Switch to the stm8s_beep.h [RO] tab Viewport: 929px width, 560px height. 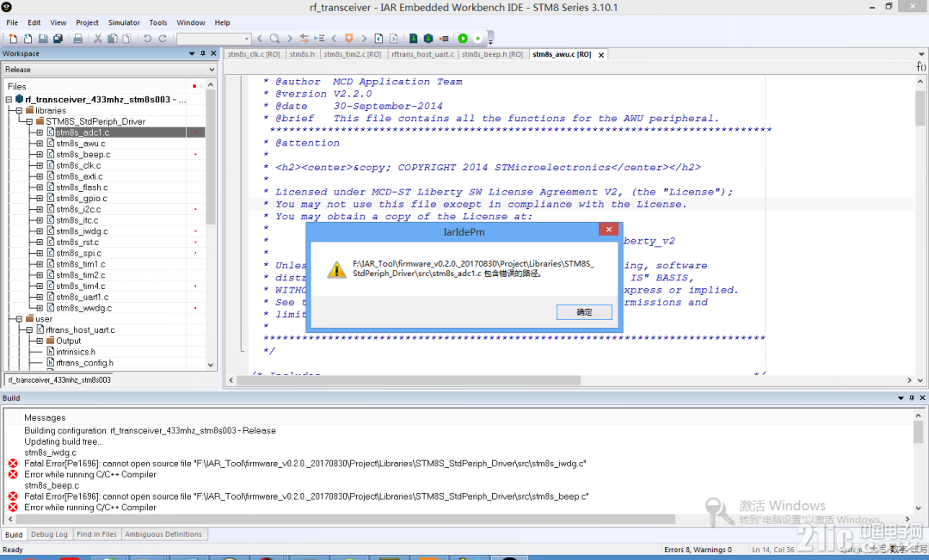coord(492,54)
